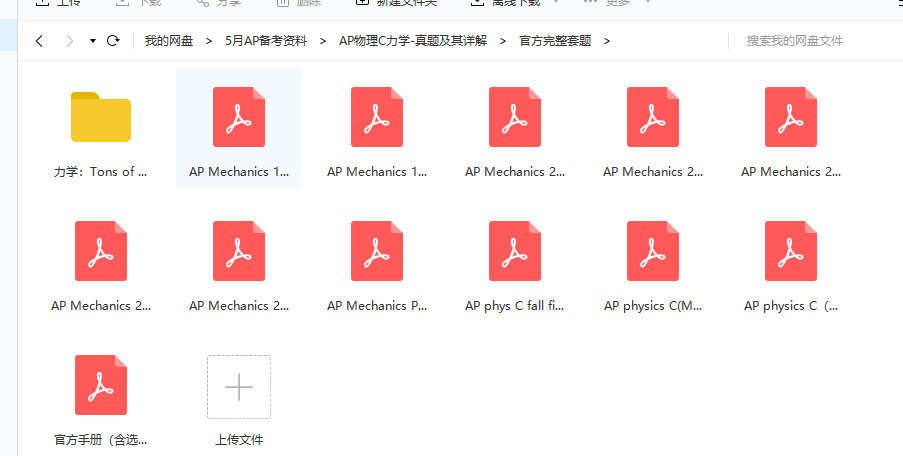Click the 上传文件 plus tile

[239, 387]
